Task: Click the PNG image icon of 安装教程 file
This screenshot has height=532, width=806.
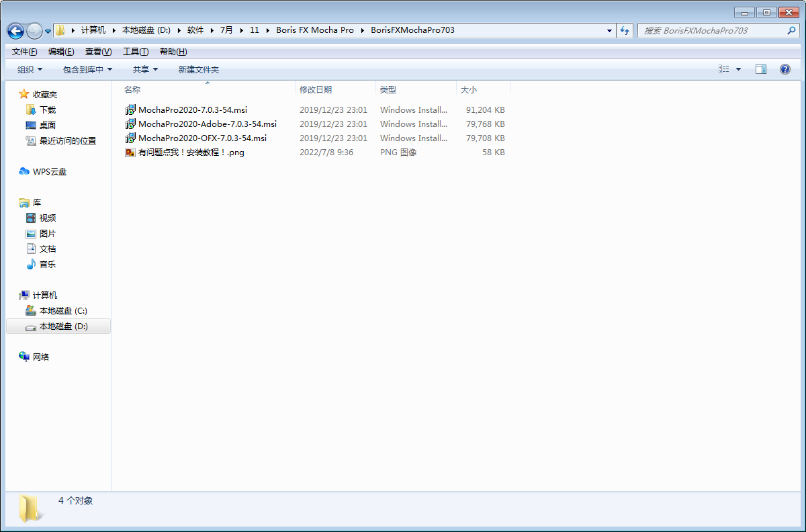Action: (130, 152)
